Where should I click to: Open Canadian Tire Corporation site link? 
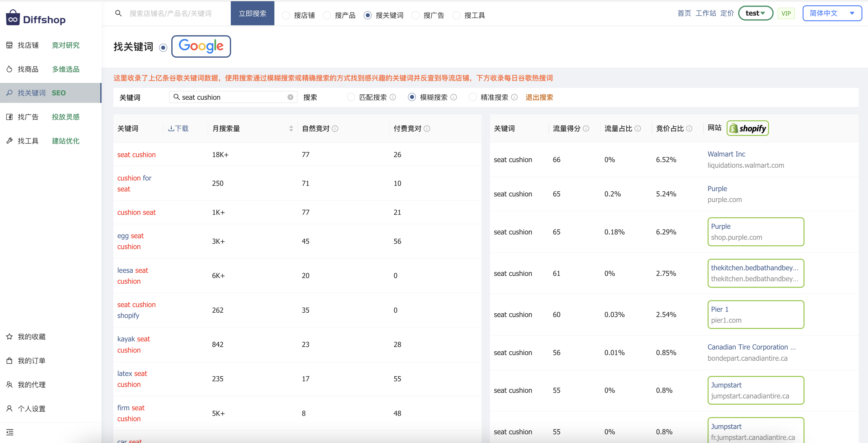pyautogui.click(x=752, y=347)
